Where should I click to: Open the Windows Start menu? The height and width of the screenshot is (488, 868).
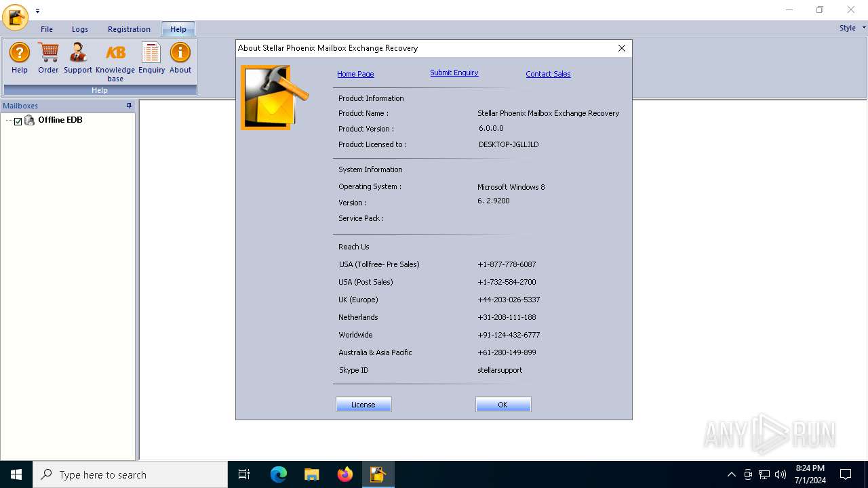point(16,474)
